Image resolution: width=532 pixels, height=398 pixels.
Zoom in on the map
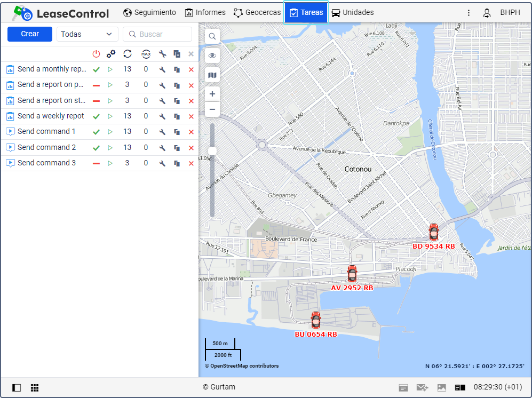(212, 94)
